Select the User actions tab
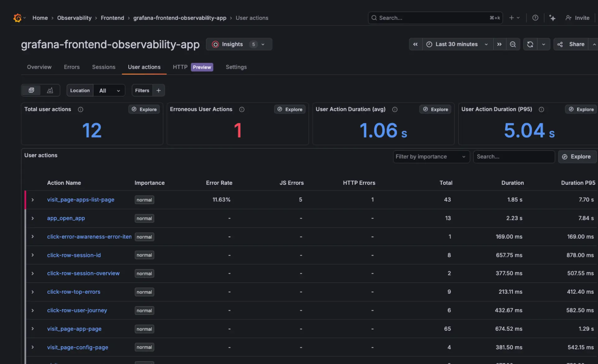The image size is (598, 364). [144, 67]
